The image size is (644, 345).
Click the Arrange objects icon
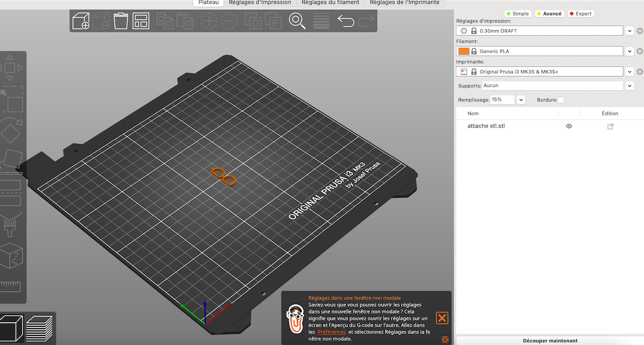[x=141, y=21]
